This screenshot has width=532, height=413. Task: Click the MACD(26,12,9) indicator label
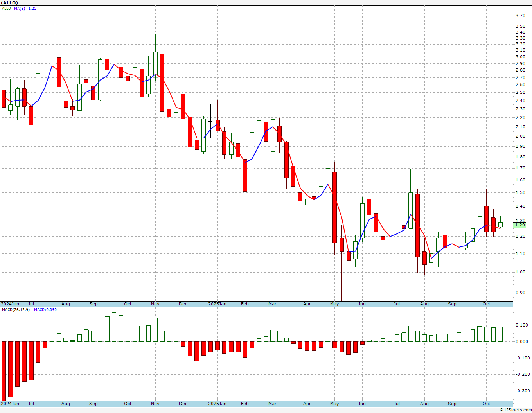pyautogui.click(x=16, y=310)
